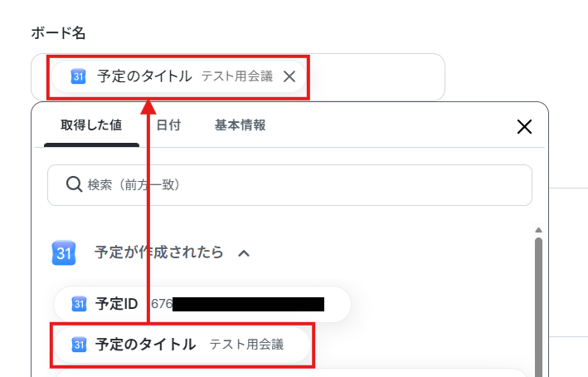Select 予定のタイトル テスト用会議 value
This screenshot has height=377, width=588.
182,345
